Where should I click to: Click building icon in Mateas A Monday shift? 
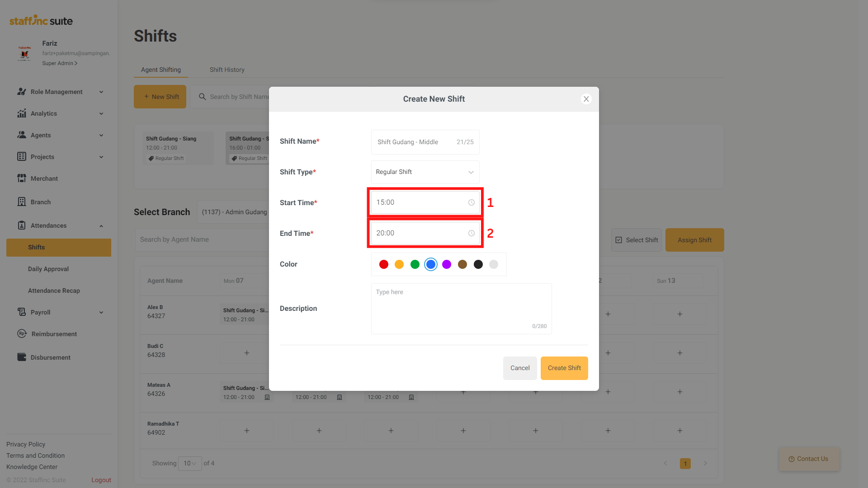pyautogui.click(x=267, y=397)
